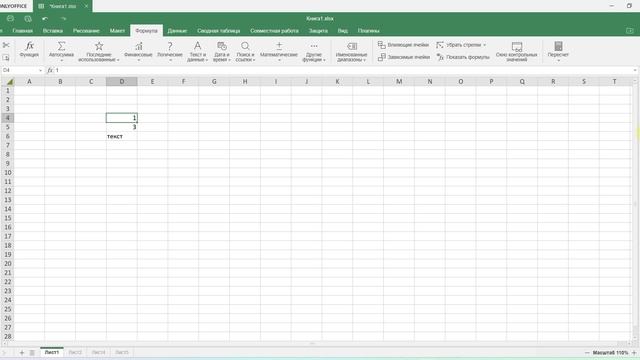Click the horizontal scrollbar
The height and width of the screenshot is (360, 640).
click(x=312, y=344)
